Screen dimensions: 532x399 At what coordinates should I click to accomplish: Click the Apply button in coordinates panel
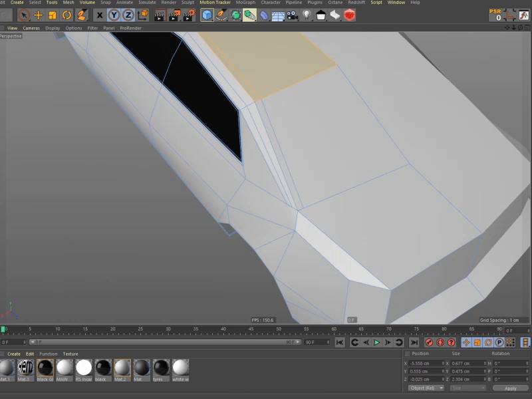click(x=510, y=388)
